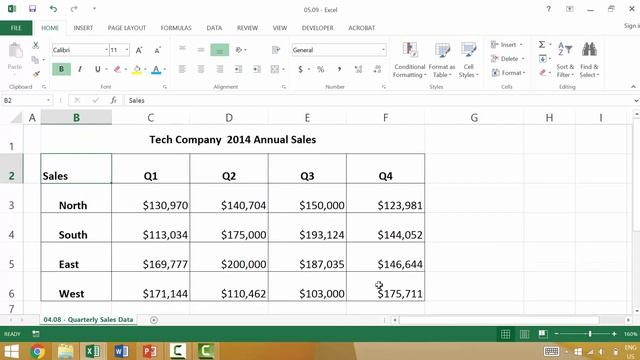Image resolution: width=640 pixels, height=360 pixels.
Task: Open the FILE tab
Action: pyautogui.click(x=16, y=28)
